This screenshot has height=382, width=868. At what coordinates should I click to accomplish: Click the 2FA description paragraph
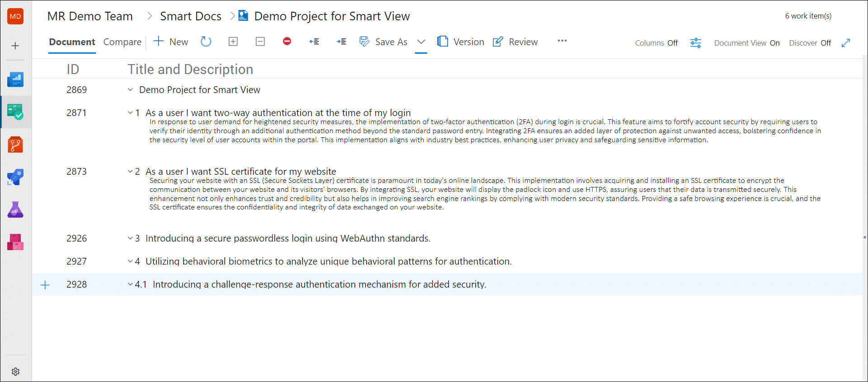pos(485,130)
